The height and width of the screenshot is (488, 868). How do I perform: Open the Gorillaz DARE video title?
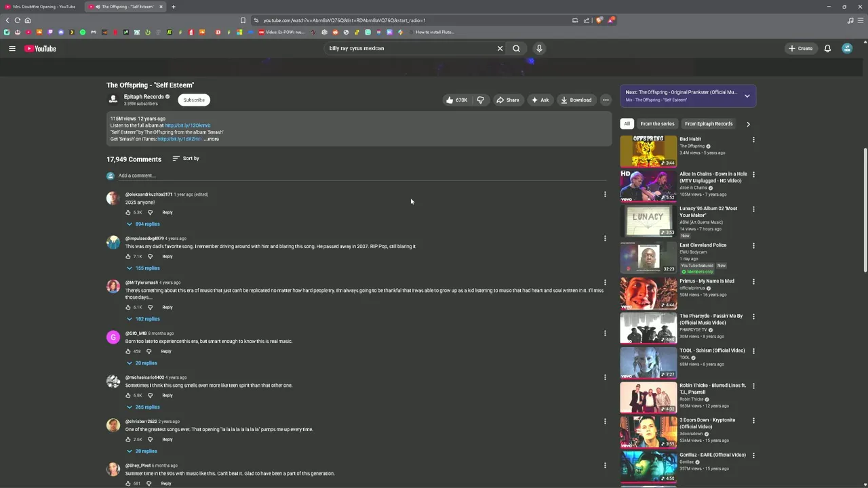coord(713,455)
